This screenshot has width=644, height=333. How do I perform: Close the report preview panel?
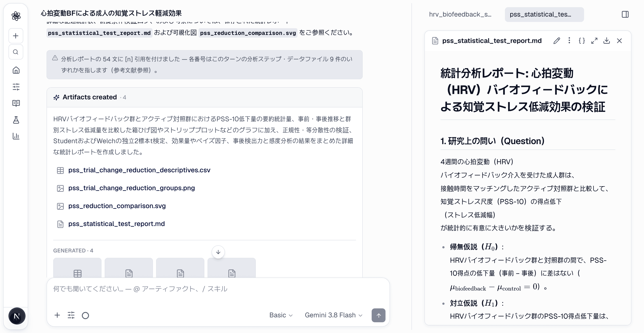pos(619,41)
